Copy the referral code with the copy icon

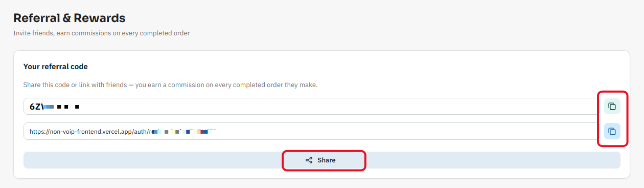coord(612,107)
